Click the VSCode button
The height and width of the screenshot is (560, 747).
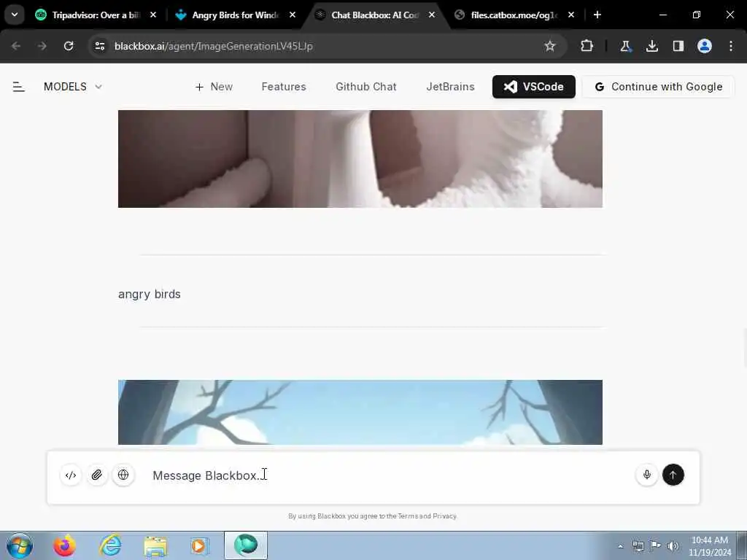533,87
